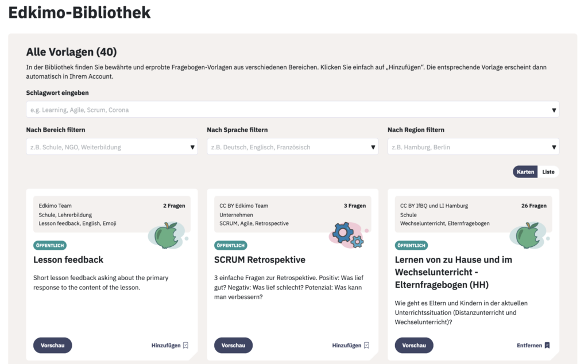Click the apple icon on Elternfragebogen card

(x=529, y=235)
